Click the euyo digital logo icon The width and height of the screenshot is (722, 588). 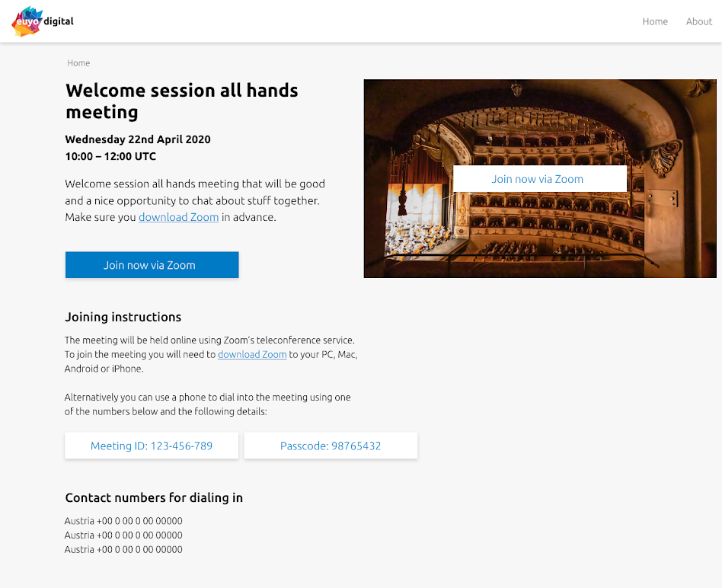27,21
